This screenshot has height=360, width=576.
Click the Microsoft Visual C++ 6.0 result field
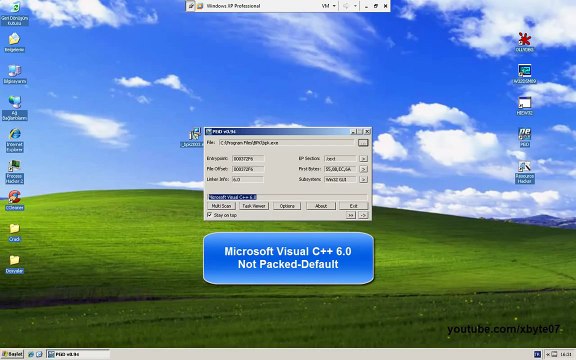pyautogui.click(x=288, y=197)
